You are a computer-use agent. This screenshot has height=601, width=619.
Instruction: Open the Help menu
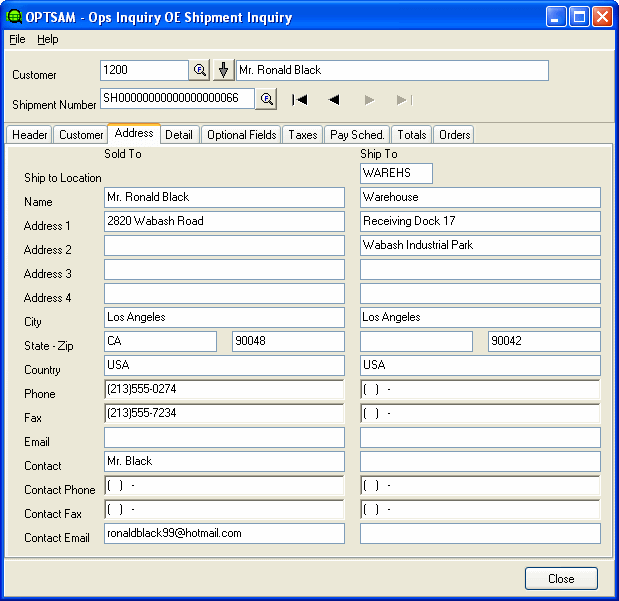point(48,39)
